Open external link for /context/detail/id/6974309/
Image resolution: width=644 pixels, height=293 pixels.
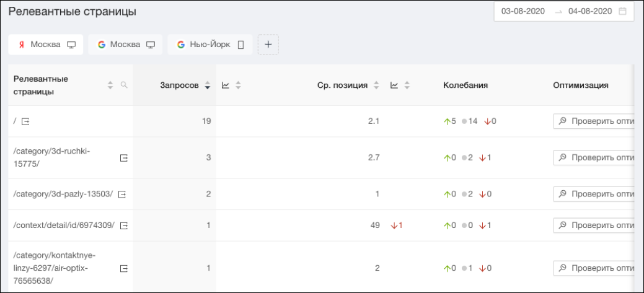tap(123, 225)
